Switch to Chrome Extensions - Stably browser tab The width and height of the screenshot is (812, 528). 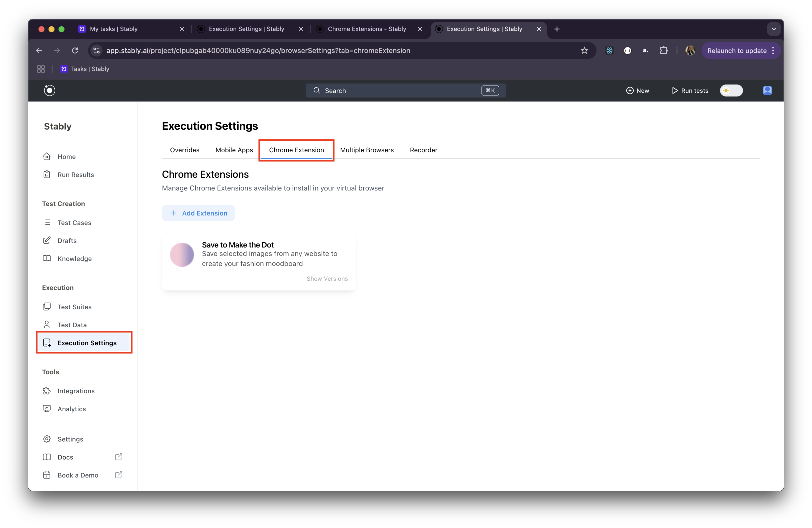click(x=367, y=29)
